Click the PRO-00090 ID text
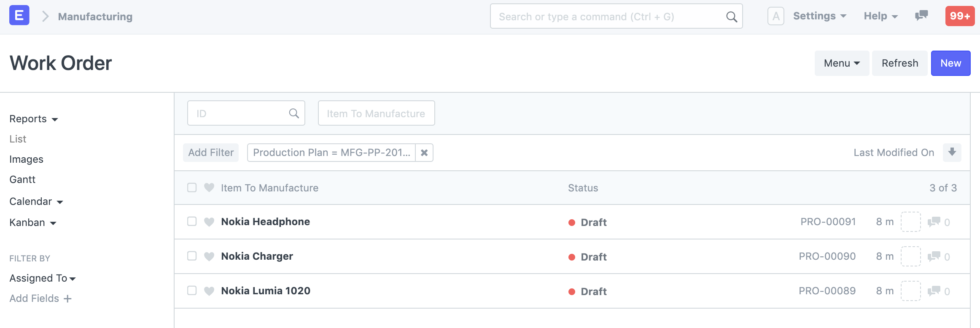The image size is (980, 328). point(827,256)
